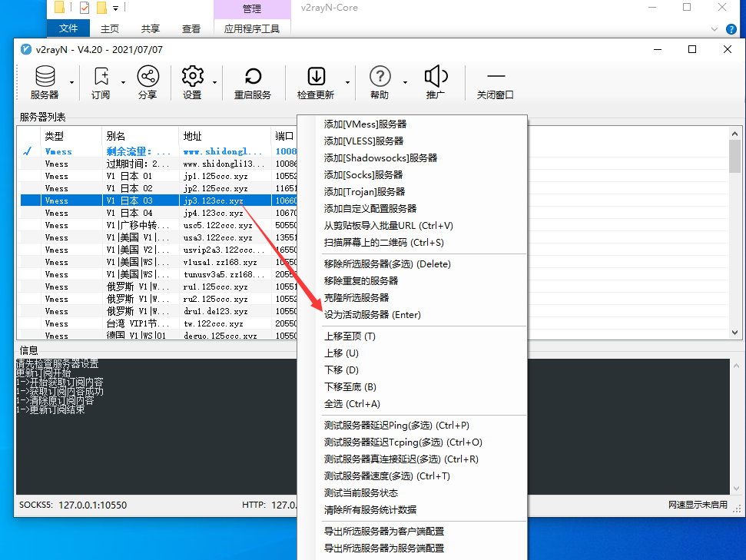Expand the 检查更新 dropdown arrow

347,82
